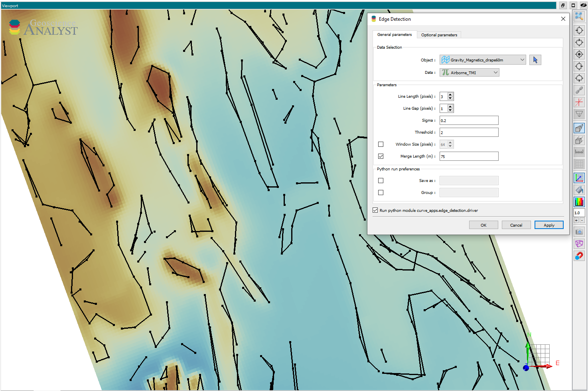Click the rainbow color histogram icon
Viewport: 588px width, 391px height.
coord(579,202)
